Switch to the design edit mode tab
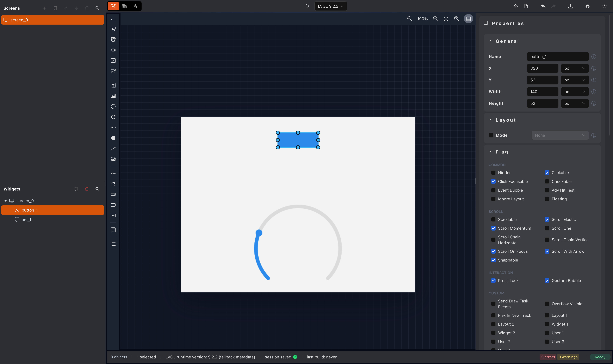 pyautogui.click(x=113, y=6)
